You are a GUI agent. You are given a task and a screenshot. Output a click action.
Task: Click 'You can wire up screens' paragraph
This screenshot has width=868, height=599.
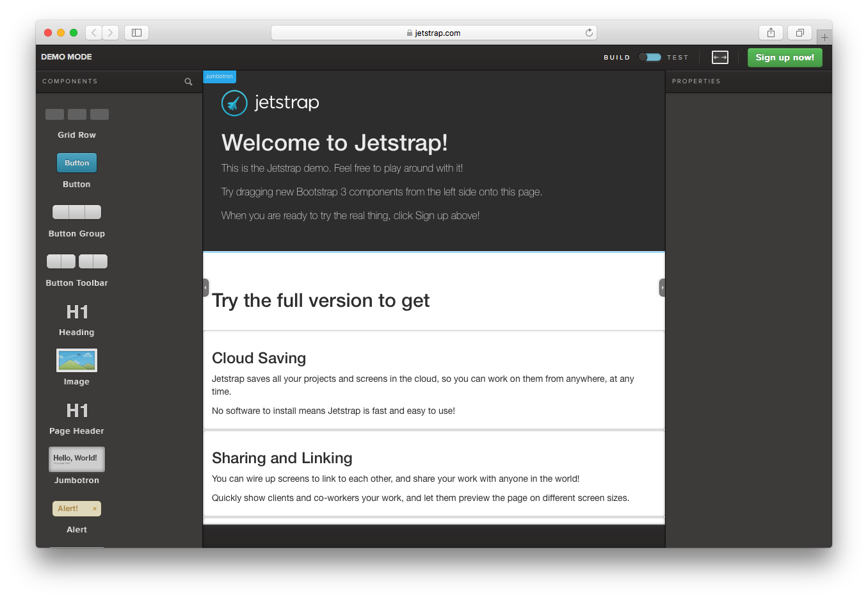[396, 479]
